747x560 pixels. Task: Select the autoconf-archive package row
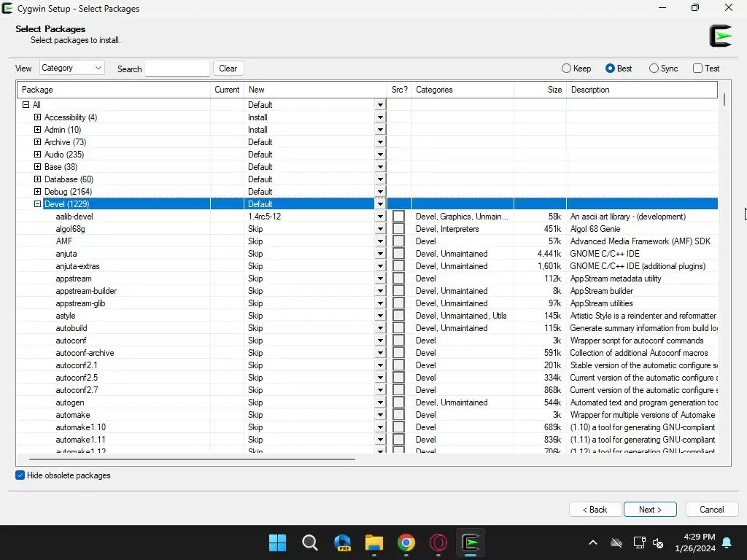(x=368, y=352)
